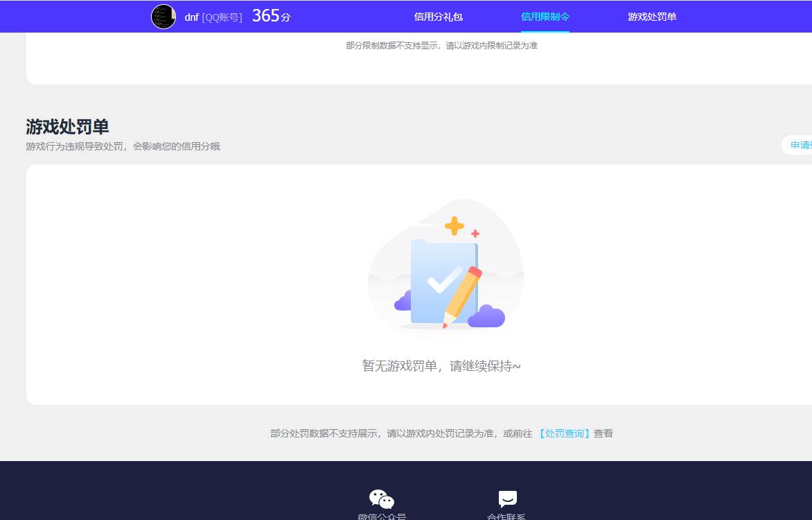Open the 处罚查询 link

[564, 433]
